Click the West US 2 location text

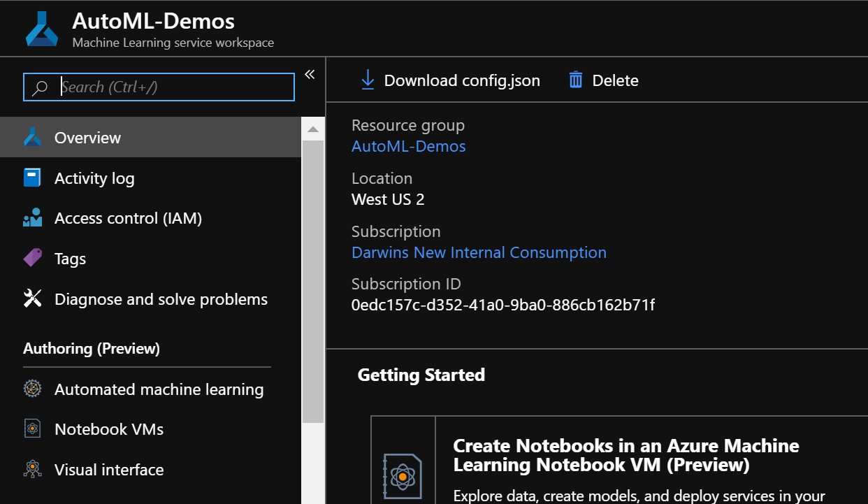coord(388,199)
